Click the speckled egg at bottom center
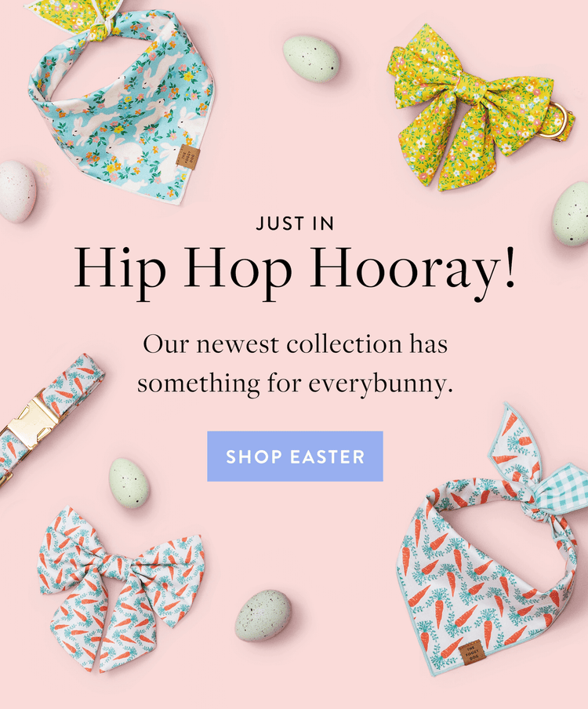This screenshot has width=588, height=709. click(x=263, y=616)
